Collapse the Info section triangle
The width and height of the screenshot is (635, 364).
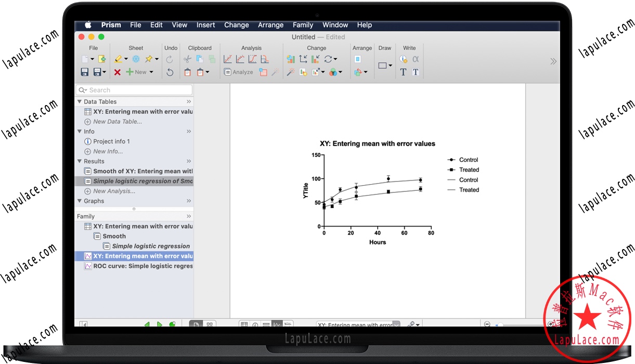tap(80, 131)
